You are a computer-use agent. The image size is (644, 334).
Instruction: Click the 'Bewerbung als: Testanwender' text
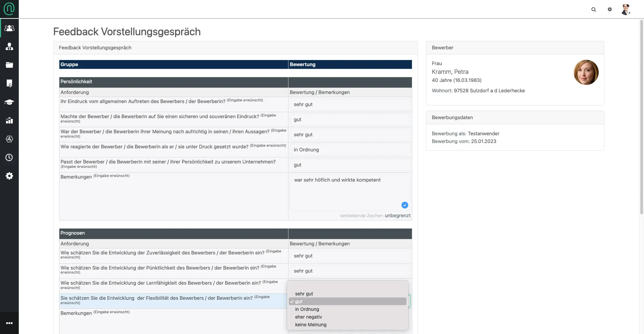(466, 134)
